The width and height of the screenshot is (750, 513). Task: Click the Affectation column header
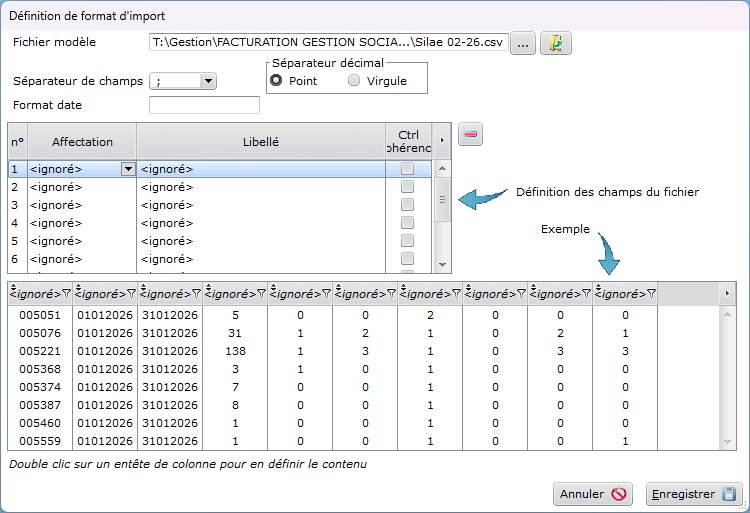pyautogui.click(x=82, y=142)
